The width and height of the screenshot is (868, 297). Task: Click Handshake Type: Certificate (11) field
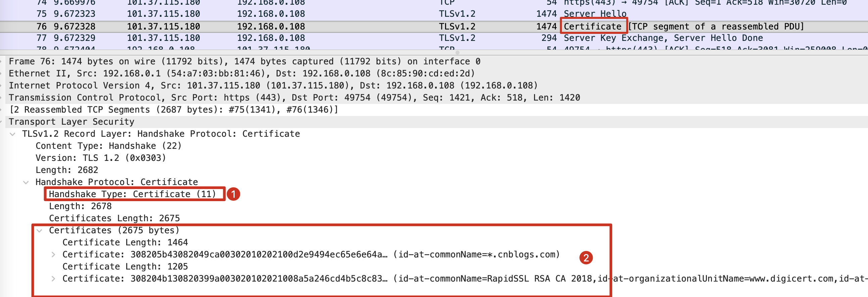click(132, 194)
